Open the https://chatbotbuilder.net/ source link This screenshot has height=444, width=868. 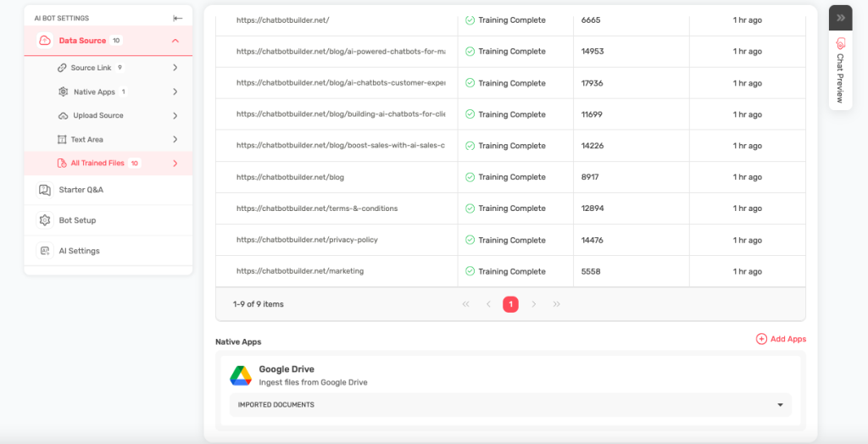tap(283, 20)
